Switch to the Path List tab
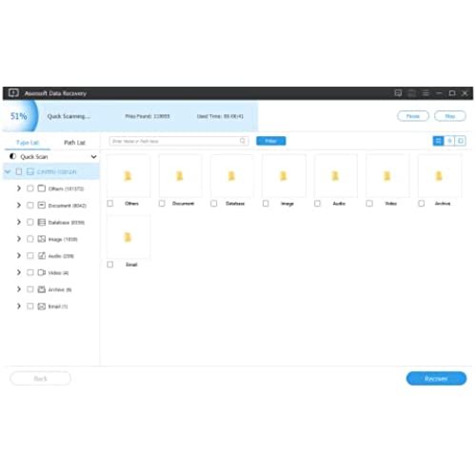This screenshot has width=476, height=476. click(x=74, y=143)
